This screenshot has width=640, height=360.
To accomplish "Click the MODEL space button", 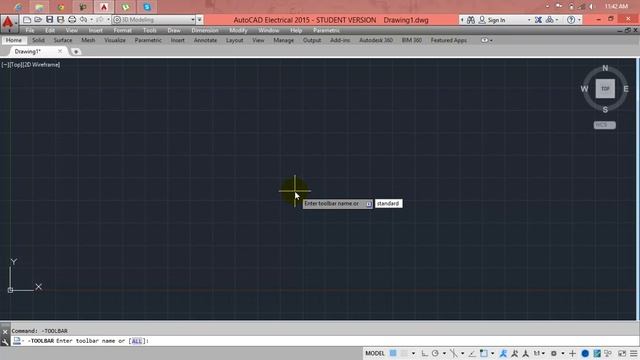I will [x=375, y=353].
